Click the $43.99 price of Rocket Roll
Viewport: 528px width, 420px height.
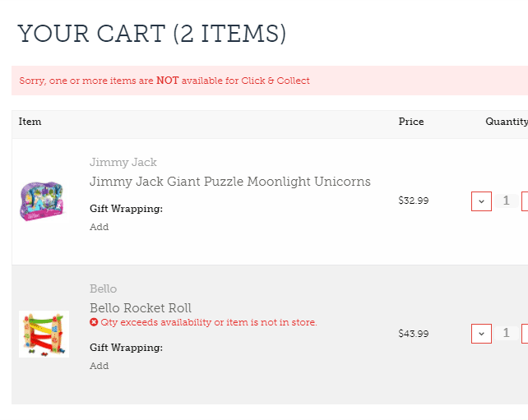point(413,334)
